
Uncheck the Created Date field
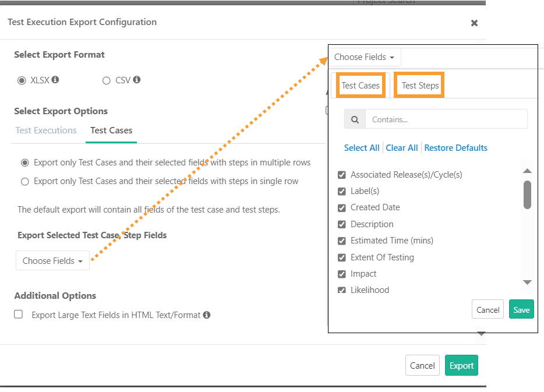pyautogui.click(x=342, y=208)
